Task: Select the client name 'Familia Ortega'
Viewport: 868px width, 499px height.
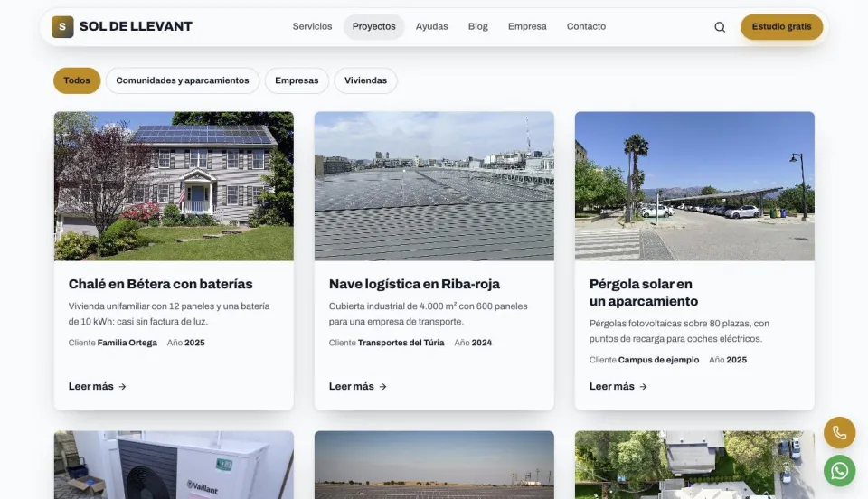Action: coord(127,343)
